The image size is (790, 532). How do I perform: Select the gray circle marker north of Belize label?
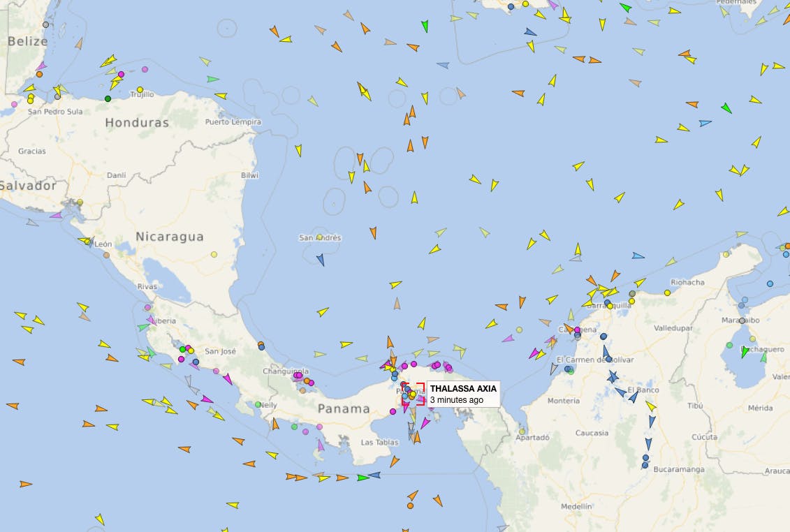[46, 24]
